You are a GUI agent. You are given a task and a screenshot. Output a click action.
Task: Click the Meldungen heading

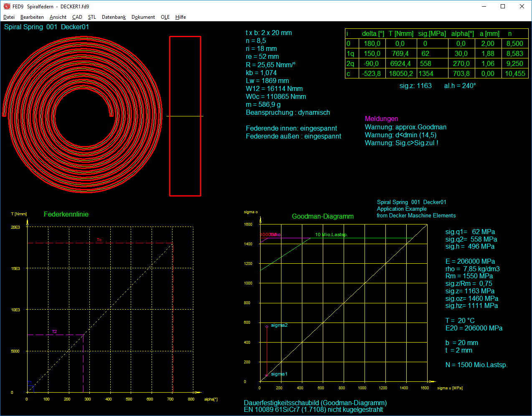tap(381, 119)
